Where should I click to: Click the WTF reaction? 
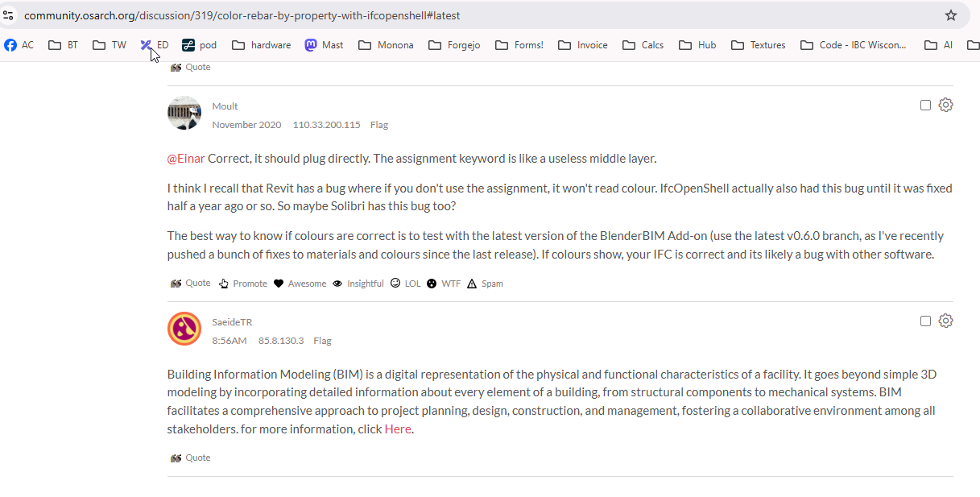444,284
